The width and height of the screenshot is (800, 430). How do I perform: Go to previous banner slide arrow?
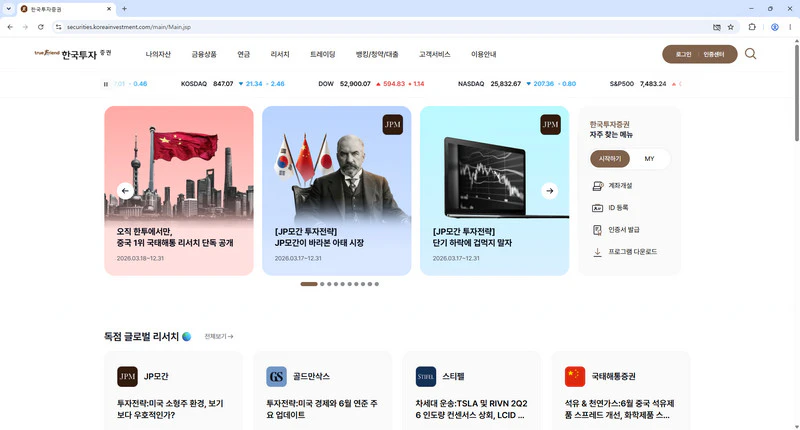click(125, 191)
